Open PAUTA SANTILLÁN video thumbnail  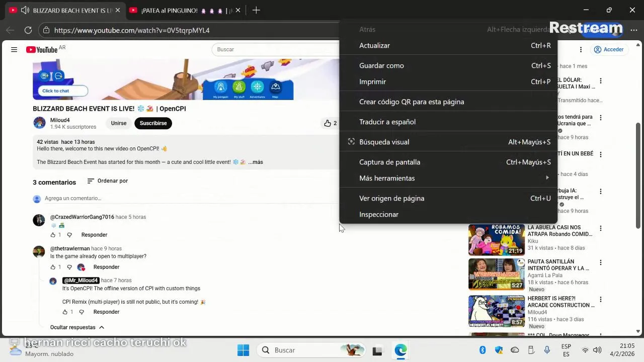497,274
